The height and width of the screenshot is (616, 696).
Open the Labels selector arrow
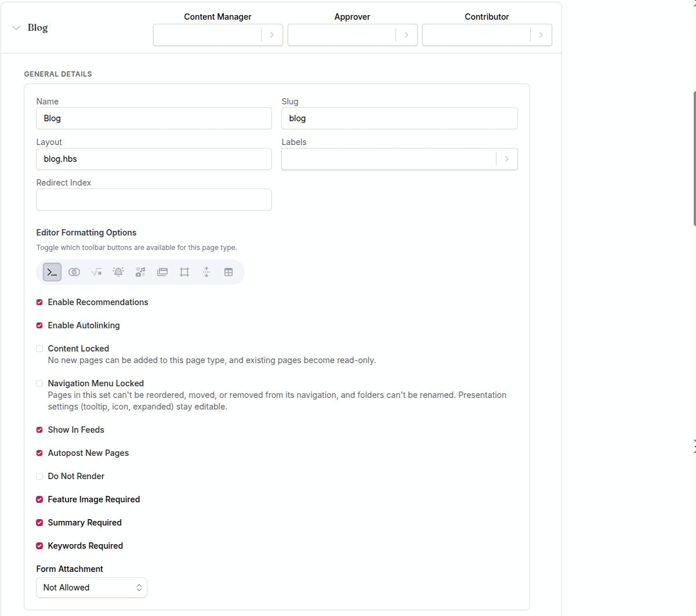tap(506, 159)
